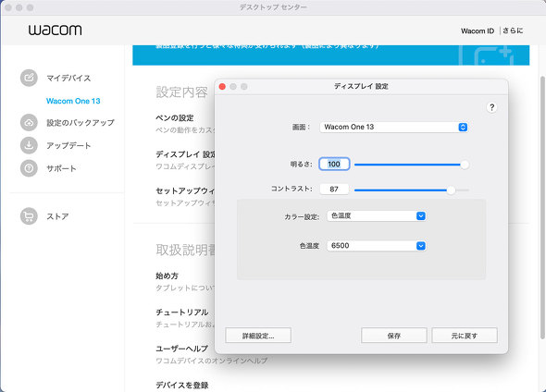Viewport: 546px width, 392px height.
Task: Click the Wacom logo
Action: tap(55, 31)
